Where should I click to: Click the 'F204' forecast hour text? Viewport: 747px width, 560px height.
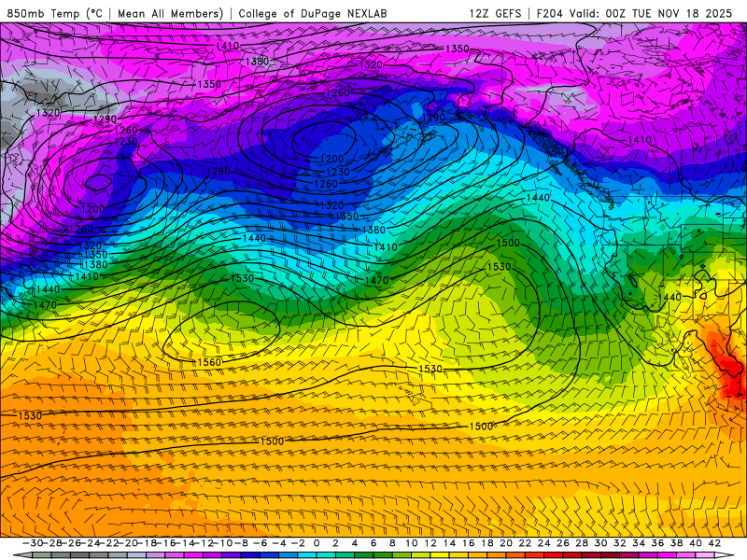pyautogui.click(x=549, y=13)
